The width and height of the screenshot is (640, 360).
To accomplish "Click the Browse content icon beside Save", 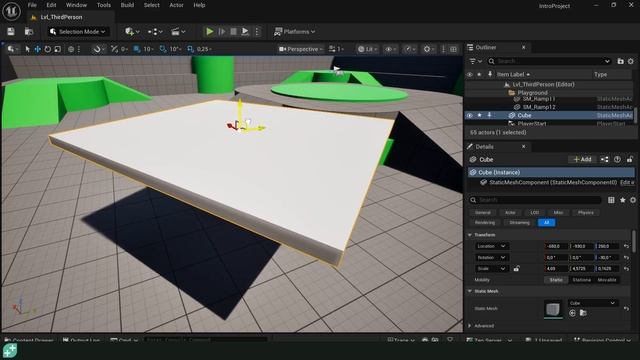I will (29, 31).
